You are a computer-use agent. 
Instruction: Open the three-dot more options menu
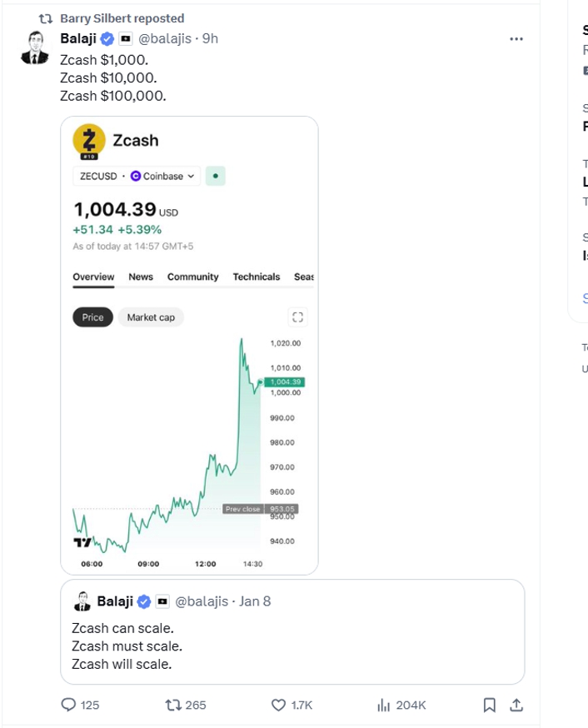pyautogui.click(x=516, y=39)
